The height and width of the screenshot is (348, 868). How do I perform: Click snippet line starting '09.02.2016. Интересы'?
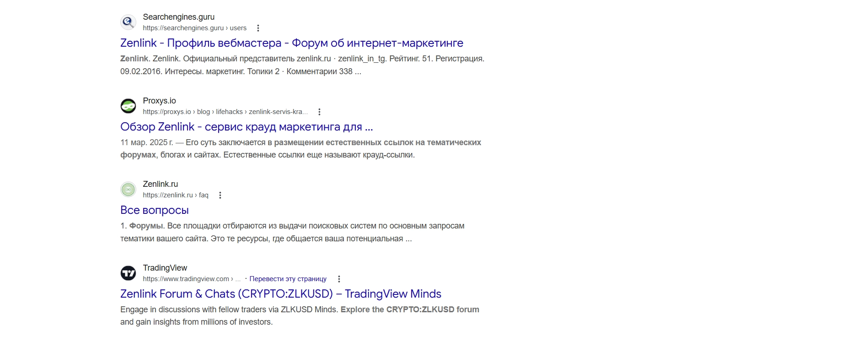(241, 71)
